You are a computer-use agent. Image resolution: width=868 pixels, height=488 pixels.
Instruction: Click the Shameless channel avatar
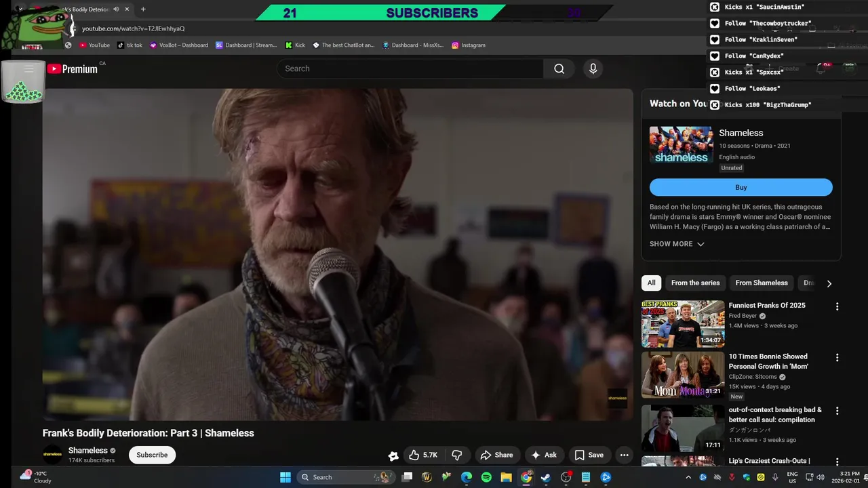point(53,454)
